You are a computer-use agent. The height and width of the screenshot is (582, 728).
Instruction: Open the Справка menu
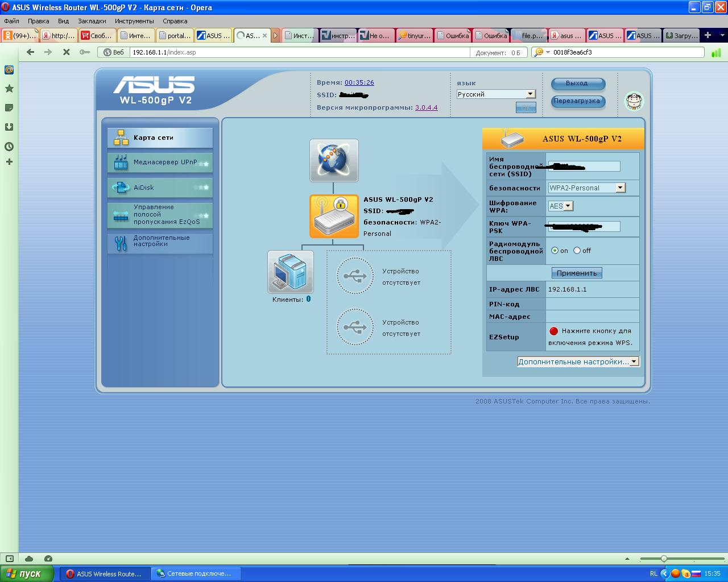pos(175,21)
